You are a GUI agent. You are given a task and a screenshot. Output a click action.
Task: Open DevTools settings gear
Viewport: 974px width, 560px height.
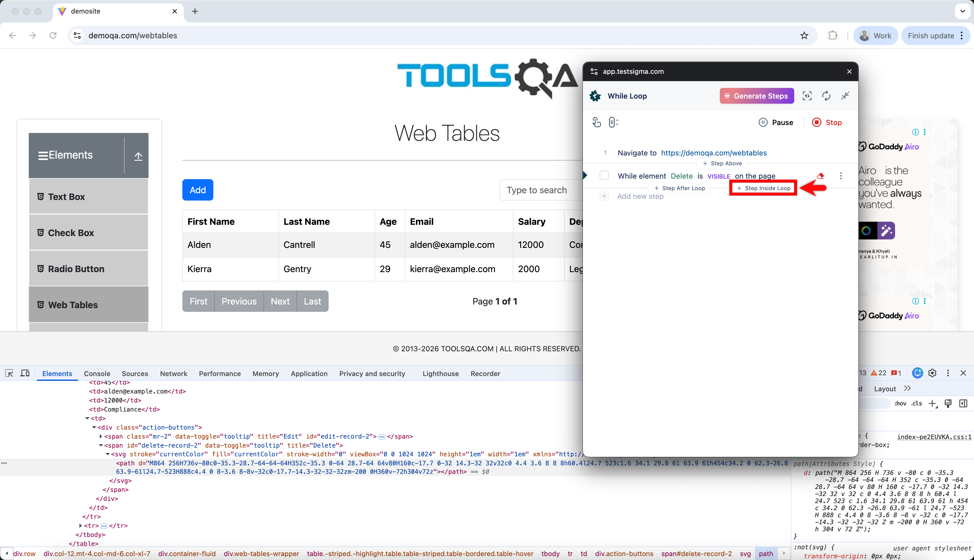(932, 373)
